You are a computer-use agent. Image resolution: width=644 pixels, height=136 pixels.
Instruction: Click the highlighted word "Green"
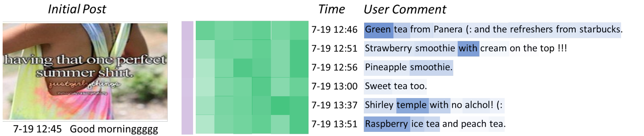coord(378,30)
